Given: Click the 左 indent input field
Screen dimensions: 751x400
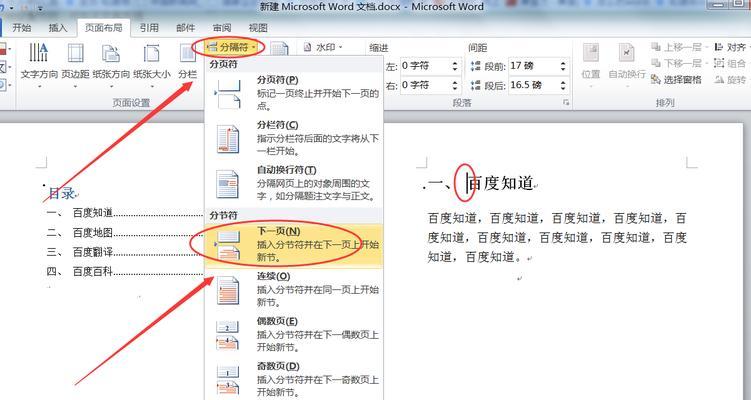Looking at the screenshot, I should point(425,66).
